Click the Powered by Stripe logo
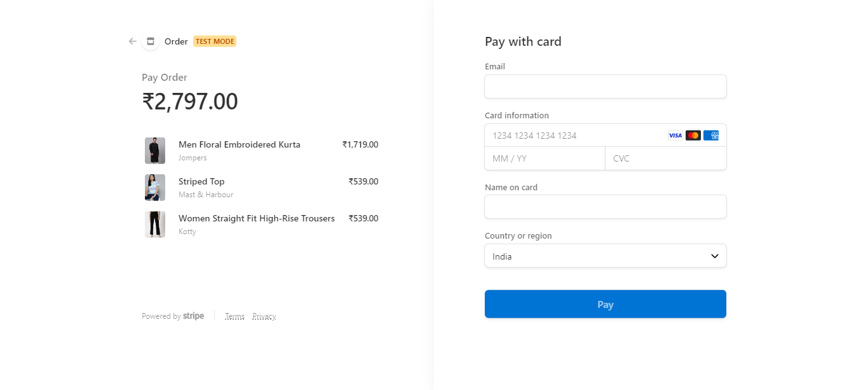 193,316
